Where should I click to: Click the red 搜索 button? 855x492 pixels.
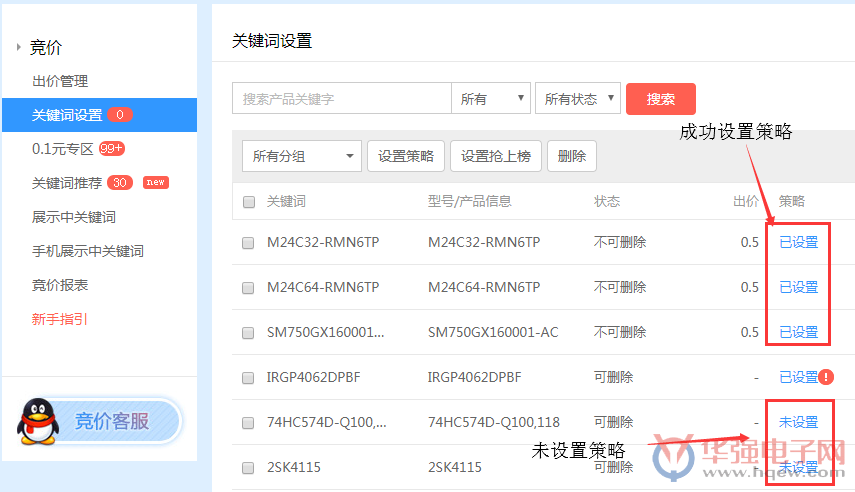pyautogui.click(x=661, y=99)
